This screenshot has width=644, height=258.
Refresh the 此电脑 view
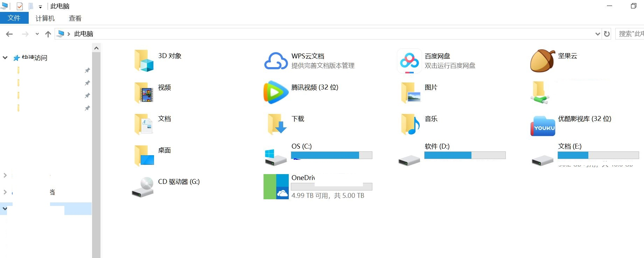(607, 34)
